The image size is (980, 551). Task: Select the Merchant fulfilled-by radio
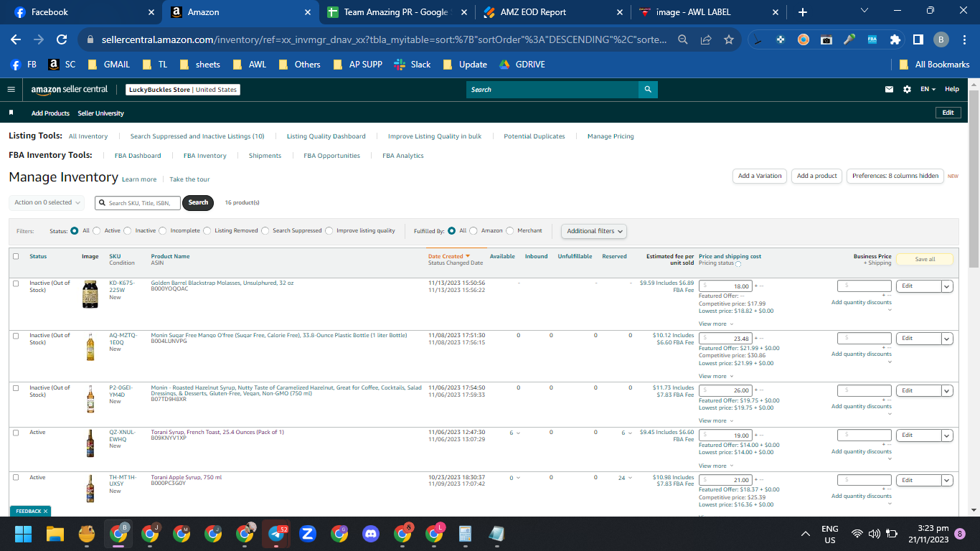510,231
